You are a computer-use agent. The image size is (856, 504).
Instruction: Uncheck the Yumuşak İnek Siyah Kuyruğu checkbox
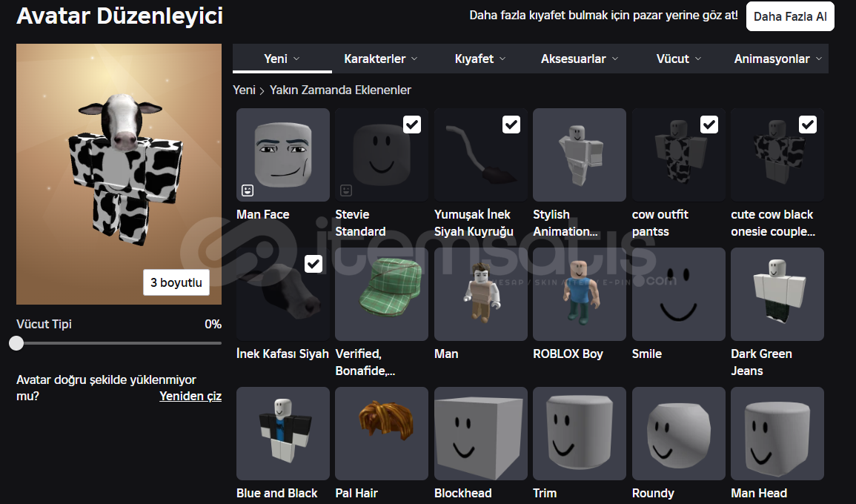511,125
